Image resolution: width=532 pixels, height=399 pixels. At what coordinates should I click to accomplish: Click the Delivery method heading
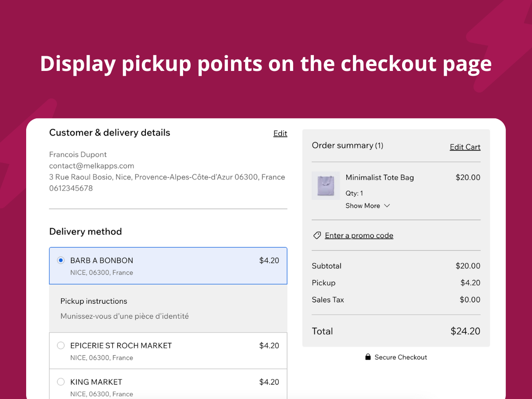[x=86, y=231]
